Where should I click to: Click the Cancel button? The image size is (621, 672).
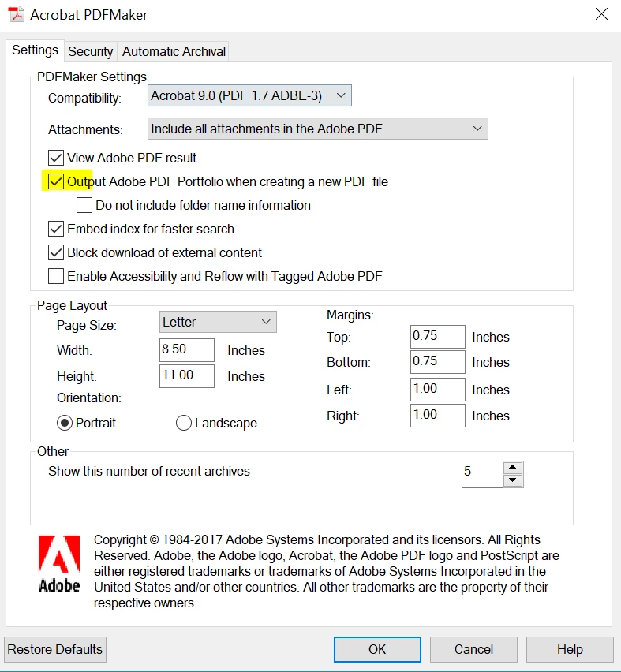point(473,649)
